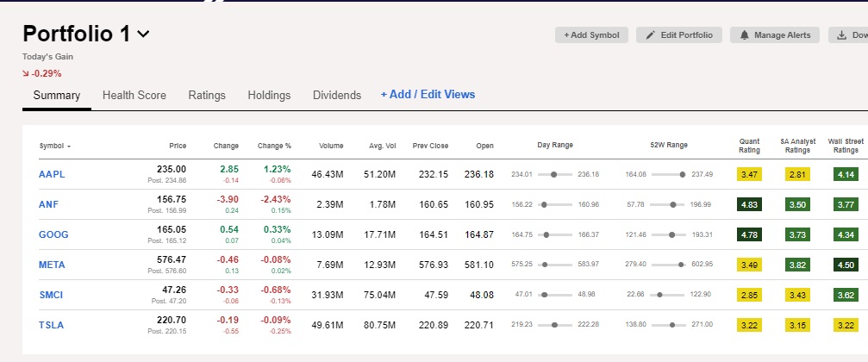Click SMCI average volume 75.04M
Image resolution: width=868 pixels, height=362 pixels.
pyautogui.click(x=380, y=295)
